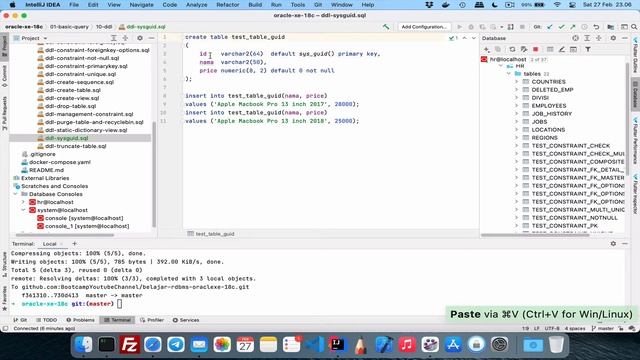
Task: Refresh the database with the reload icon
Action: (x=512, y=49)
